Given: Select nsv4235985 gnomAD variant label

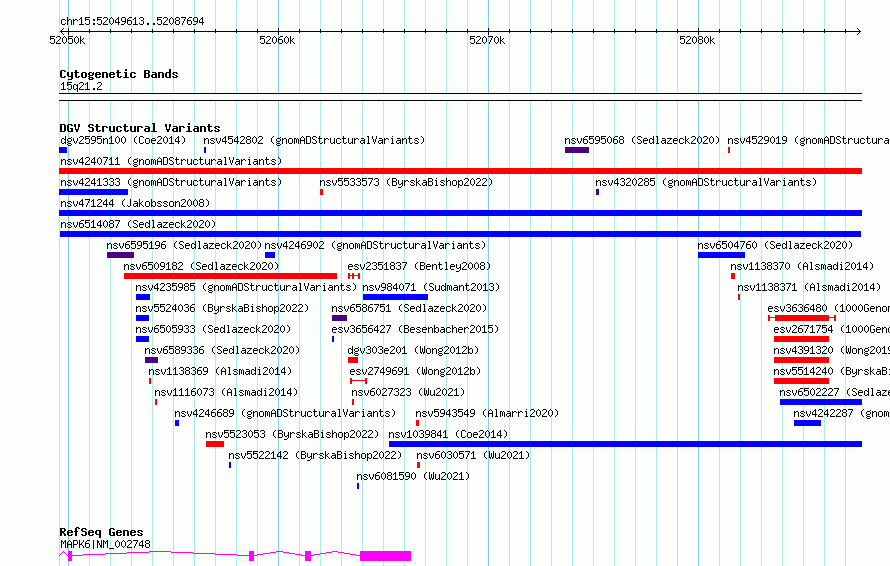Looking at the screenshot, I should click(x=246, y=287).
